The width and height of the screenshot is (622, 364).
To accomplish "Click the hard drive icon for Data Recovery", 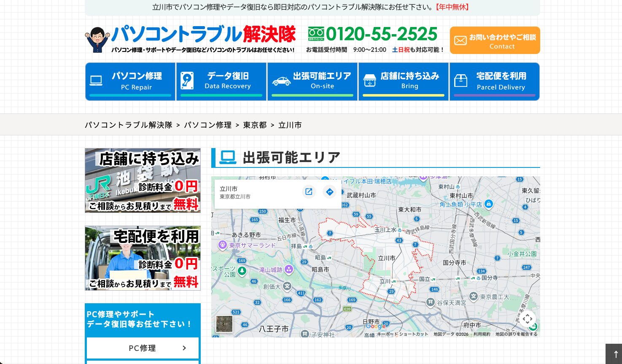I will [x=187, y=80].
